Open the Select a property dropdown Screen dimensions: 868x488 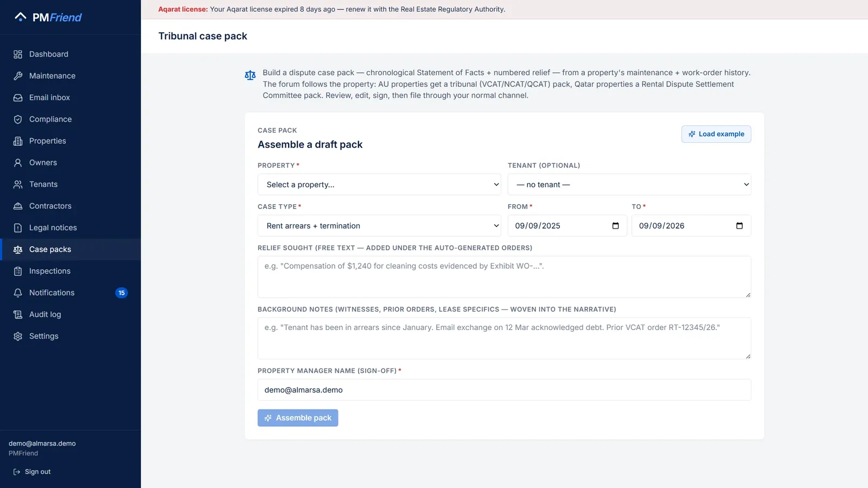click(379, 185)
